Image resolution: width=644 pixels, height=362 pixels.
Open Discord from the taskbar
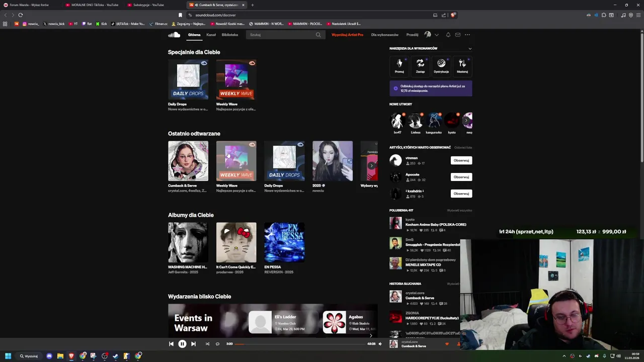(49, 356)
